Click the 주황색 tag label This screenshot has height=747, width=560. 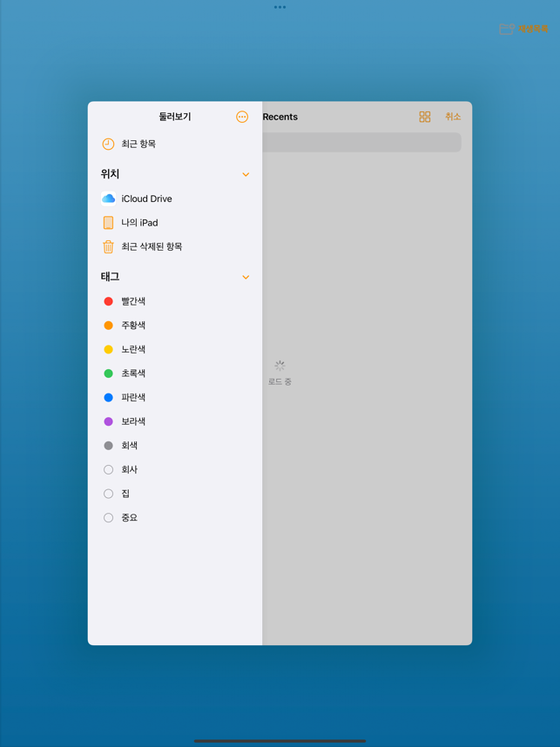(x=133, y=326)
